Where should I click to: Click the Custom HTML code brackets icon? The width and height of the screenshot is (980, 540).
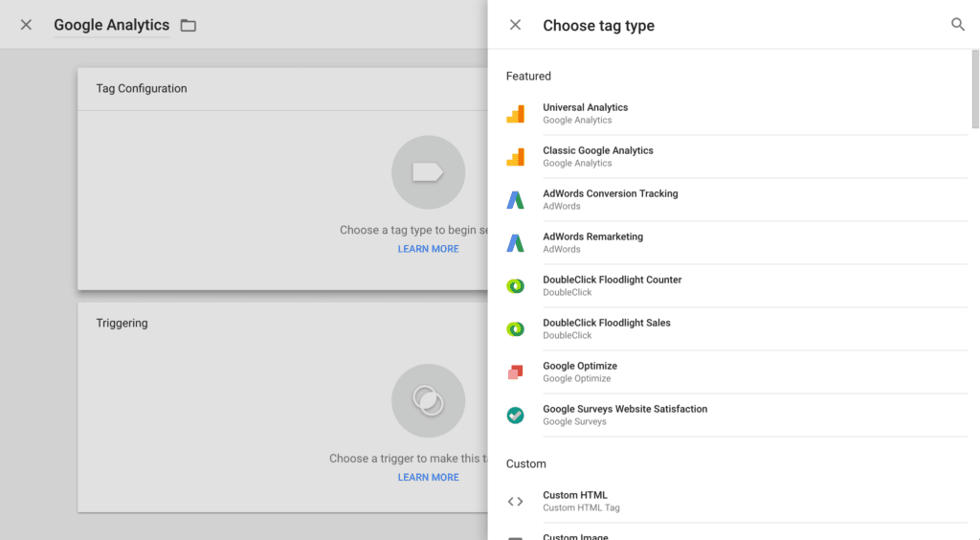coord(516,502)
